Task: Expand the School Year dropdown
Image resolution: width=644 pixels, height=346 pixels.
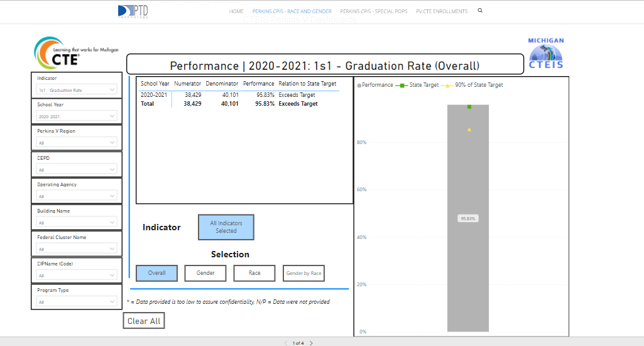Action: [77, 116]
